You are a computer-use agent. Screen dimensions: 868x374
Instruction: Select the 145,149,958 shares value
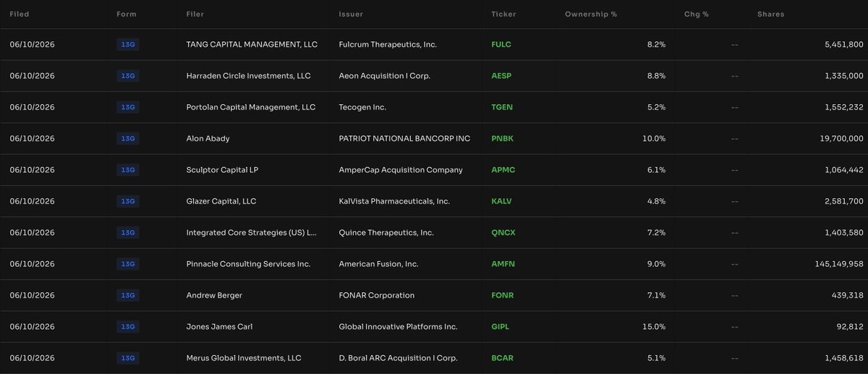click(x=839, y=264)
